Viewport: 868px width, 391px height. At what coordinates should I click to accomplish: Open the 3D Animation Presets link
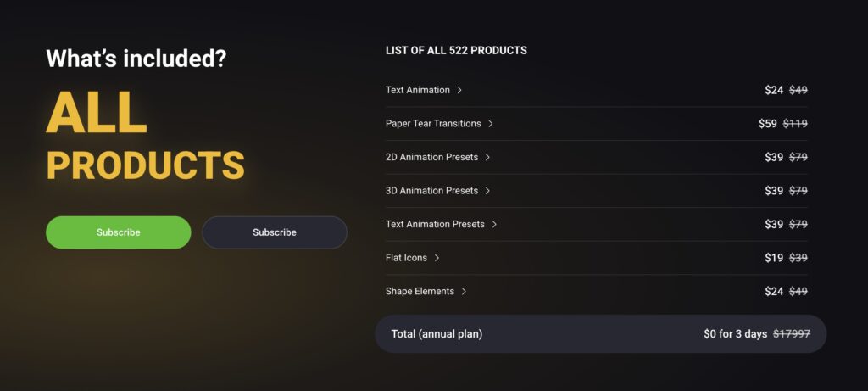click(431, 191)
